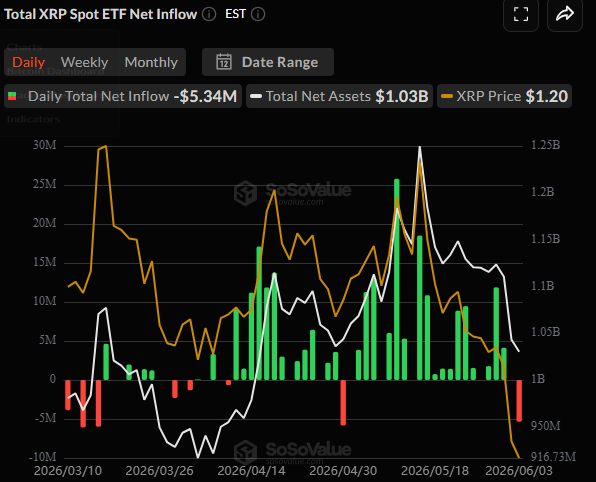596x482 pixels.
Task: Click the calendar icon in Date Range
Action: (x=224, y=62)
